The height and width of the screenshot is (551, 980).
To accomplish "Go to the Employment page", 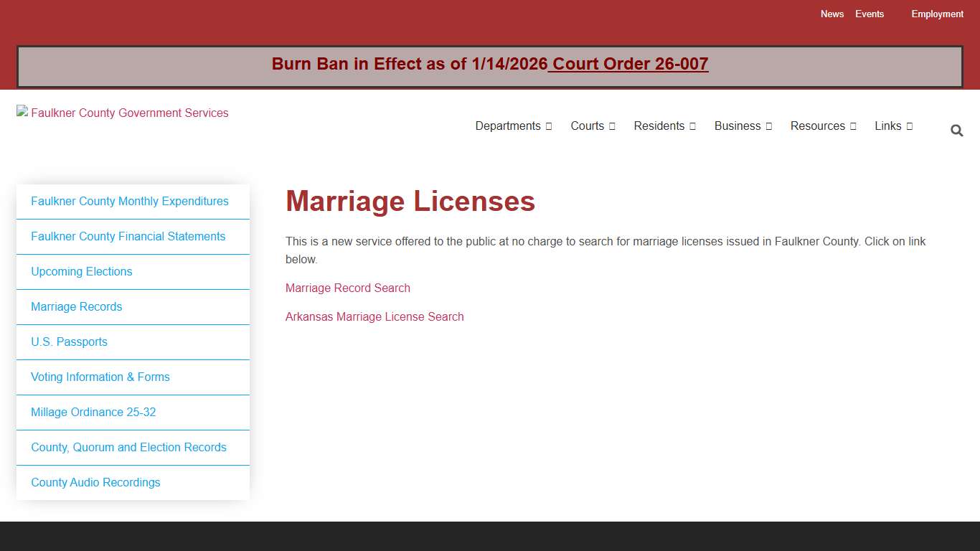I will (937, 14).
